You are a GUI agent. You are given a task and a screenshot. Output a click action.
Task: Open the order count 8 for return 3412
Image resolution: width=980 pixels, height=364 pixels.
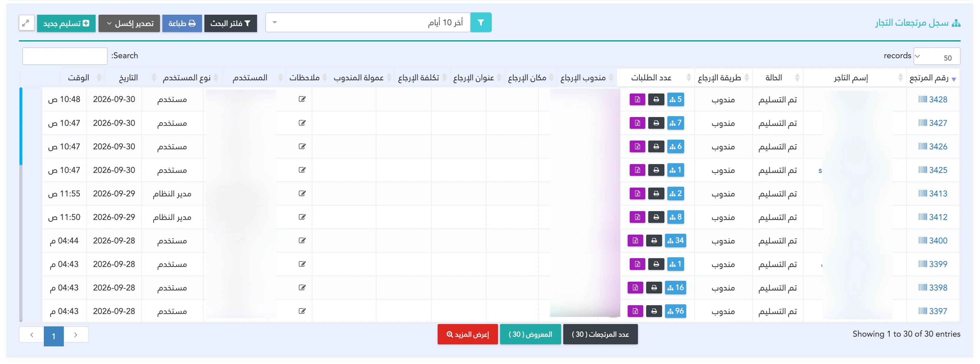click(x=676, y=217)
